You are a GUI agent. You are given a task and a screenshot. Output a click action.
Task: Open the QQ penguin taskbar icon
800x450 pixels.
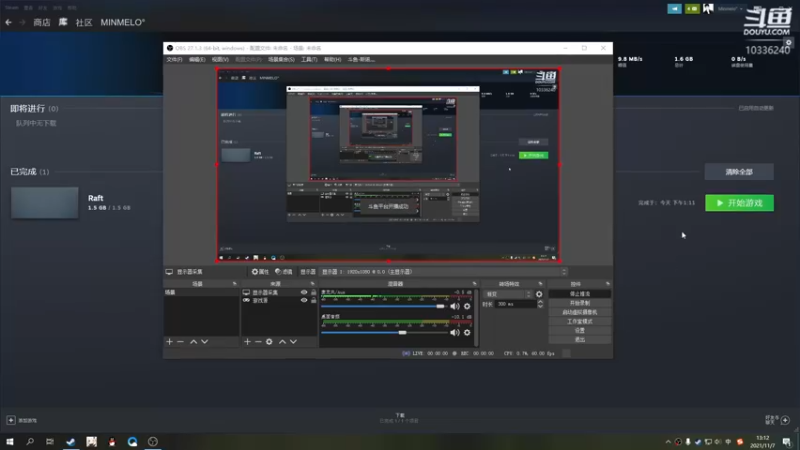[112, 441]
